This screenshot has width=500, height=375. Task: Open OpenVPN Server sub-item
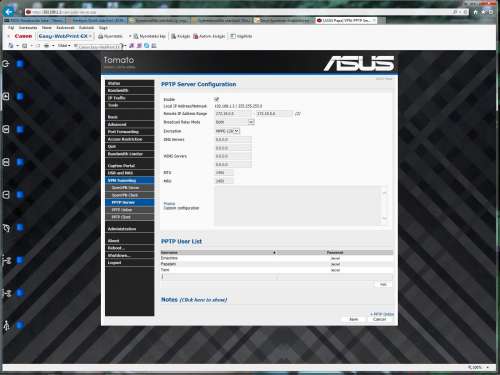[130, 188]
